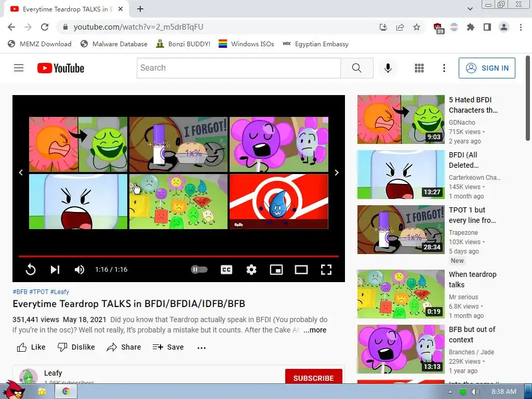Click Angry Birds start button
The height and width of the screenshot is (399, 532).
(x=14, y=390)
